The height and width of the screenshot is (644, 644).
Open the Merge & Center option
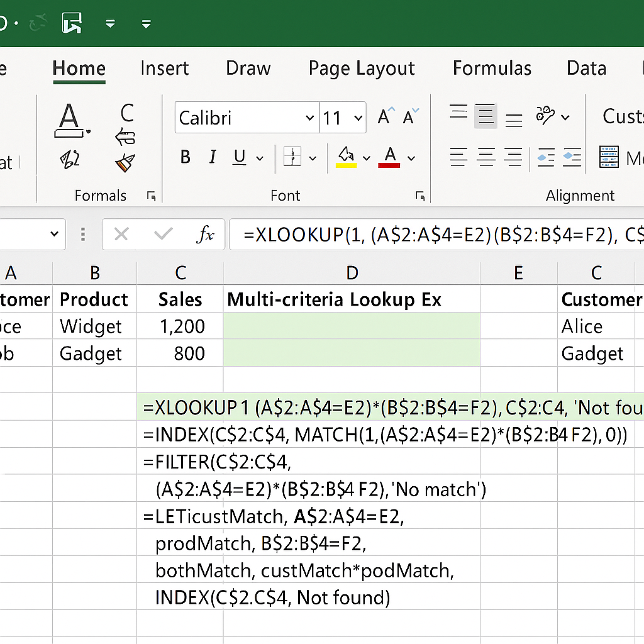click(x=608, y=157)
